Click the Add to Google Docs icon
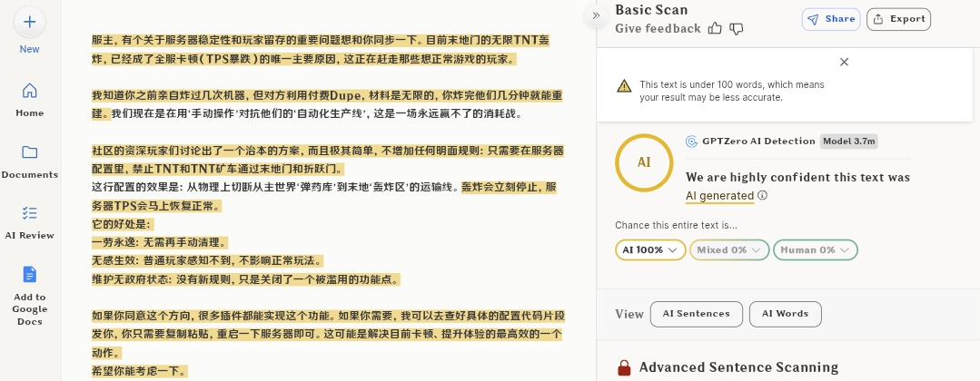Viewport: 980px width, 381px height. [x=30, y=274]
